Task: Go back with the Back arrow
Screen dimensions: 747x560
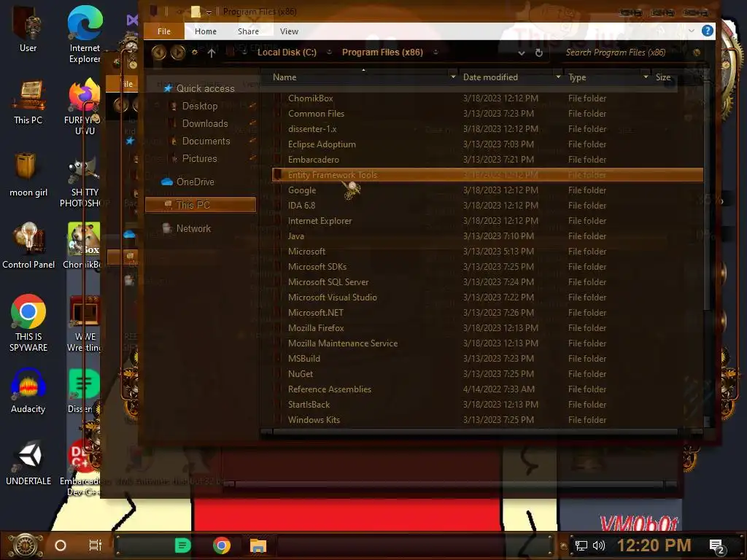Action: point(158,52)
